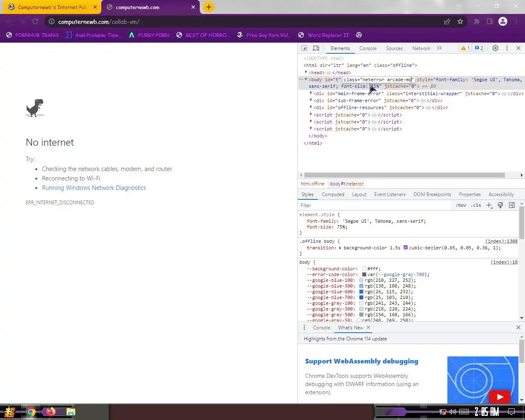This screenshot has width=525, height=420.
Task: Click the styles Filter input field
Action: [x=375, y=205]
